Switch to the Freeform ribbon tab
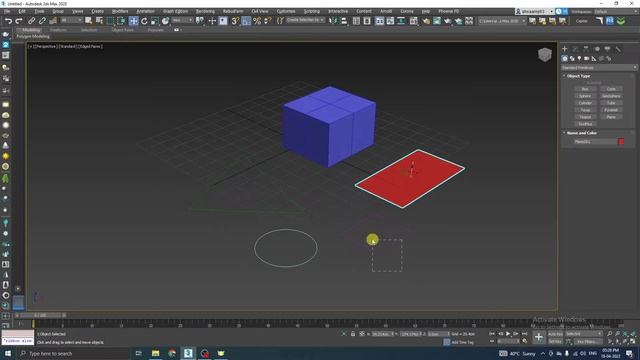The width and height of the screenshot is (640, 360). click(x=58, y=30)
